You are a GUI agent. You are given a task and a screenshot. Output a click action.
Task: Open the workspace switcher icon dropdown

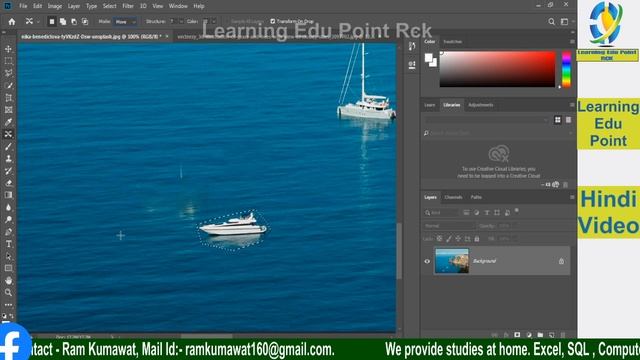tap(565, 22)
